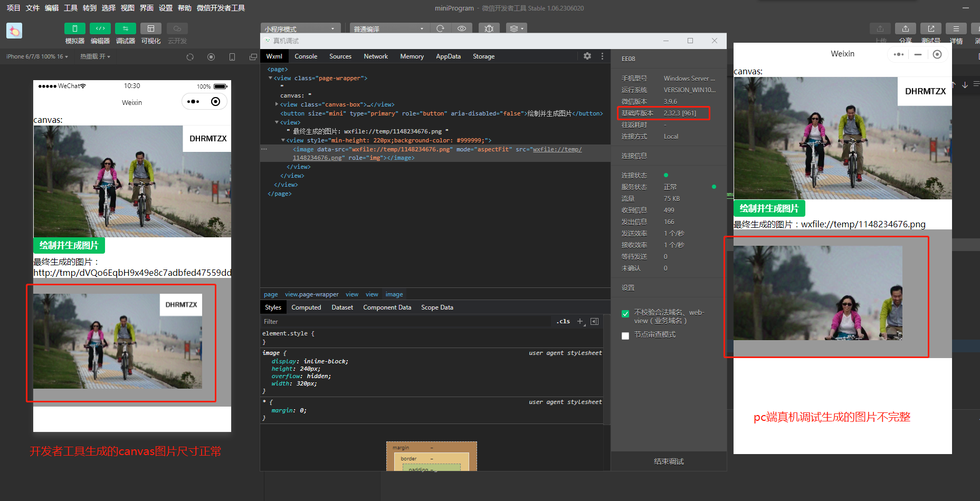Viewport: 980px width, 501px height.
Task: Open the 普通编译 compile mode dropdown
Action: (x=389, y=28)
